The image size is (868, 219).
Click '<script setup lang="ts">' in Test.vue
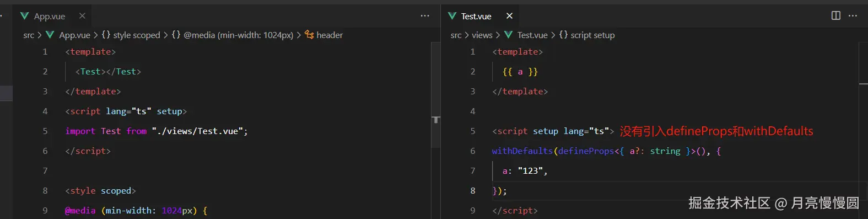click(553, 131)
